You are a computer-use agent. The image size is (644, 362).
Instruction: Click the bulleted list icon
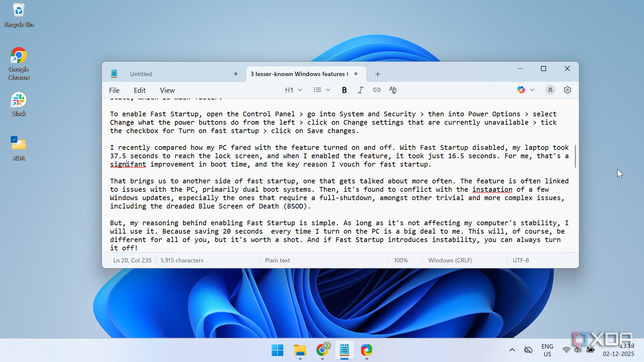coord(317,90)
